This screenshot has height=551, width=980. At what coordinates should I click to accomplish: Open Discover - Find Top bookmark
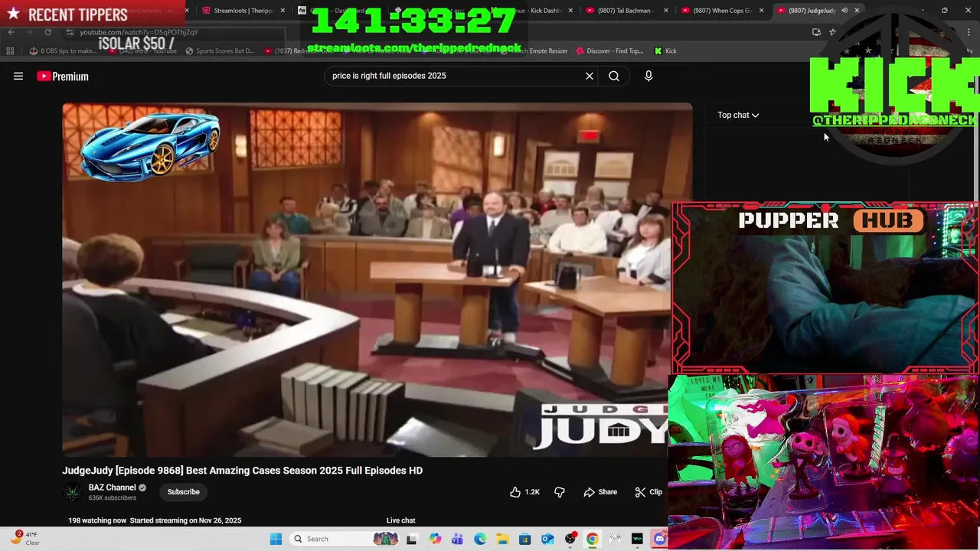[x=609, y=51]
